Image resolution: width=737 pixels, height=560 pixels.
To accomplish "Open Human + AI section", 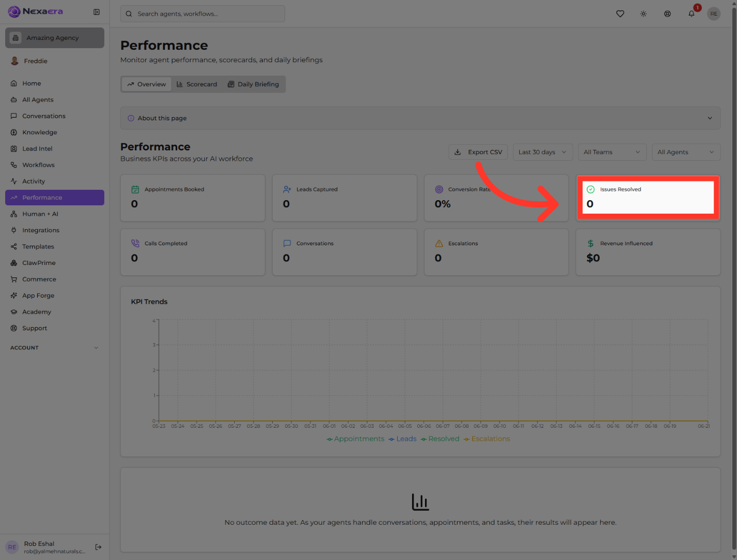I will click(54, 214).
